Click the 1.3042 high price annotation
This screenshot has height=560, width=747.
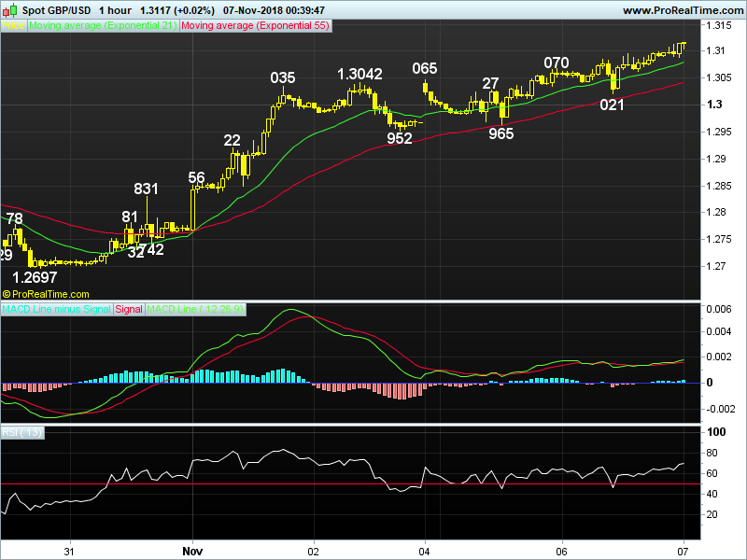pos(359,74)
